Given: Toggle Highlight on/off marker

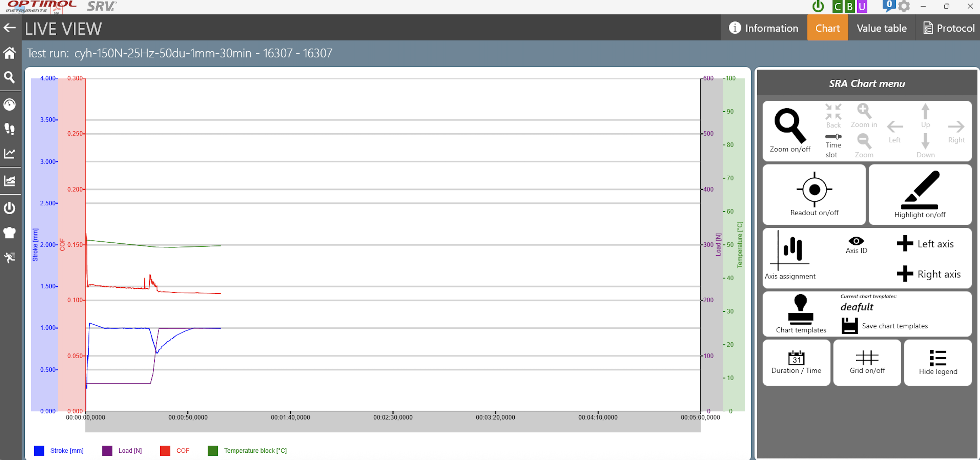Looking at the screenshot, I should 919,194.
